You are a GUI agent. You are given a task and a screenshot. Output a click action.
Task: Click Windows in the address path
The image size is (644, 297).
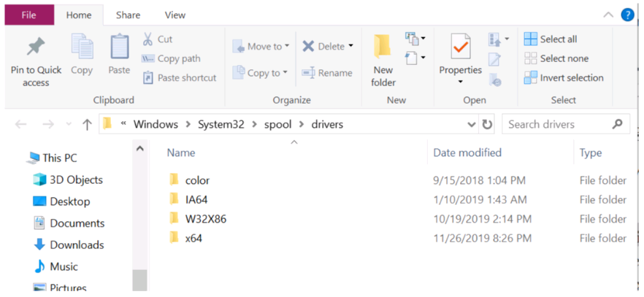coord(156,124)
